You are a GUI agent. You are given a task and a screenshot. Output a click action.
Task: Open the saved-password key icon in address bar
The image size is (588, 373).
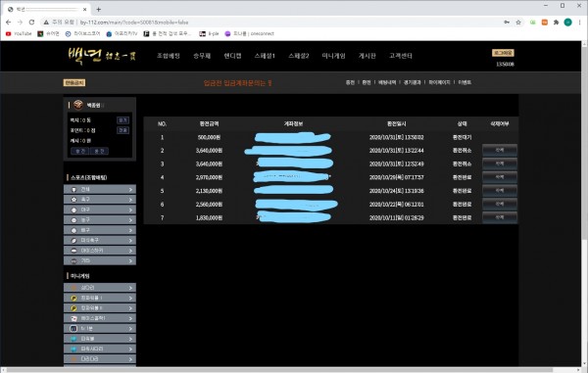pyautogui.click(x=507, y=23)
